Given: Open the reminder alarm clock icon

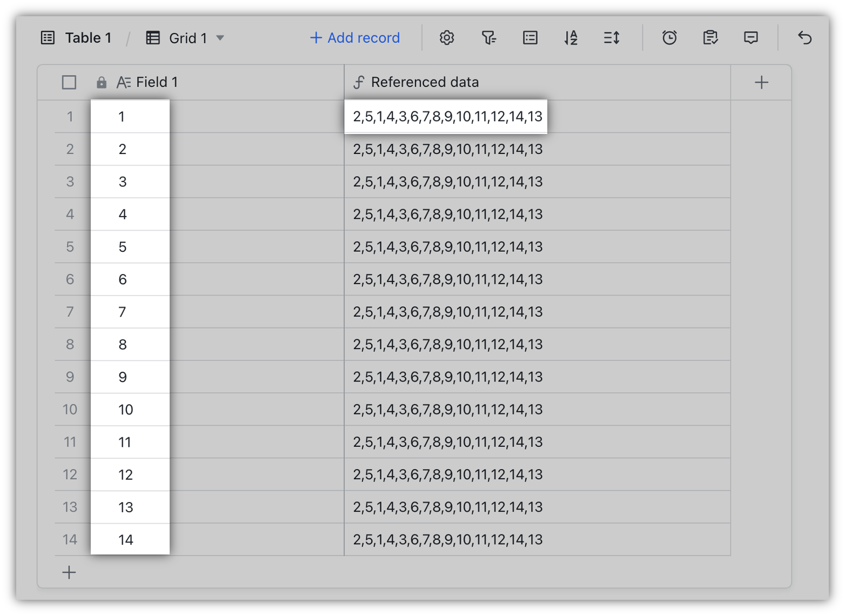Looking at the screenshot, I should click(669, 38).
